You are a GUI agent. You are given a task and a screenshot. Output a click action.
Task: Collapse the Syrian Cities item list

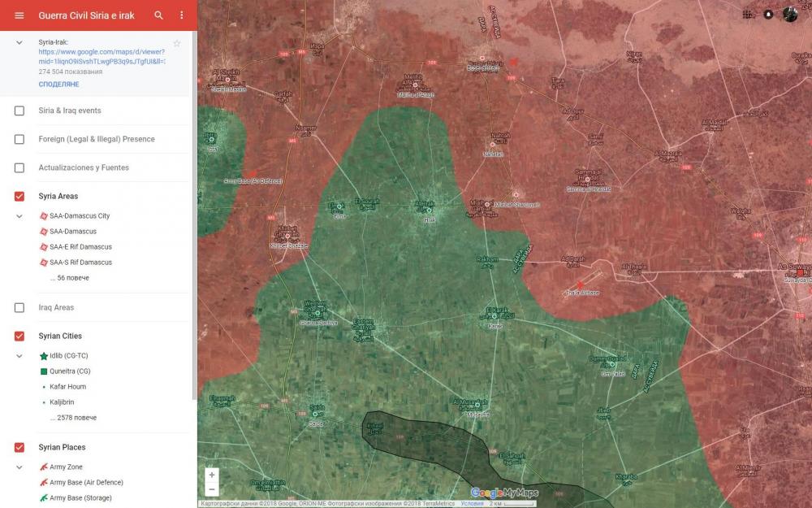point(19,356)
